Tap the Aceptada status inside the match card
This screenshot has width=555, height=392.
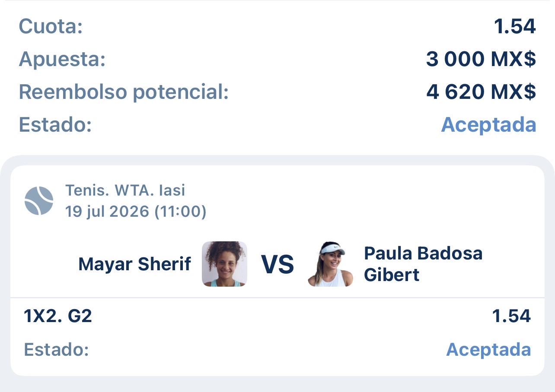488,349
